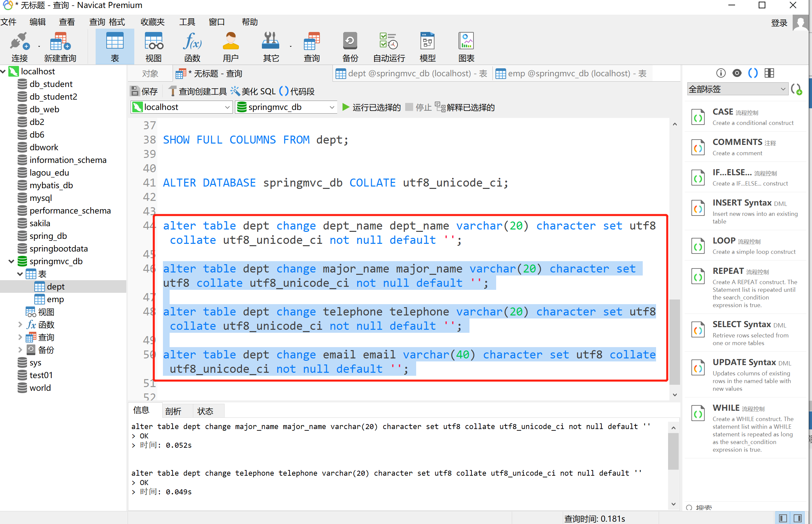This screenshot has height=524, width=812.
Task: Collapse the springmvc_db tree node
Action: (11, 261)
